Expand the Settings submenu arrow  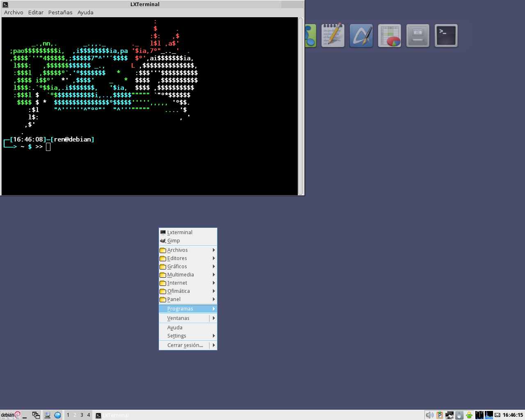click(x=214, y=336)
